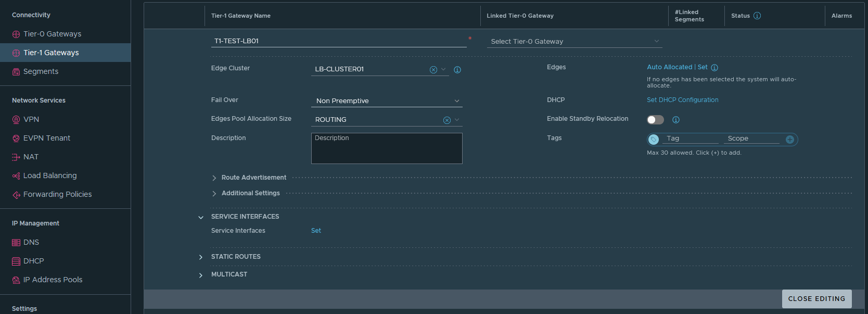868x314 pixels.
Task: Click the Edges info icon
Action: click(x=714, y=68)
